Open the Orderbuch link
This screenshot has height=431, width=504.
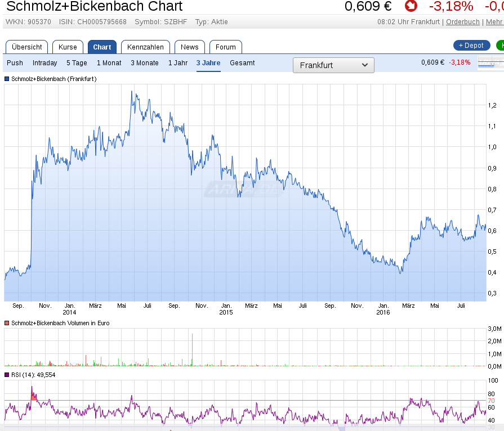(463, 22)
